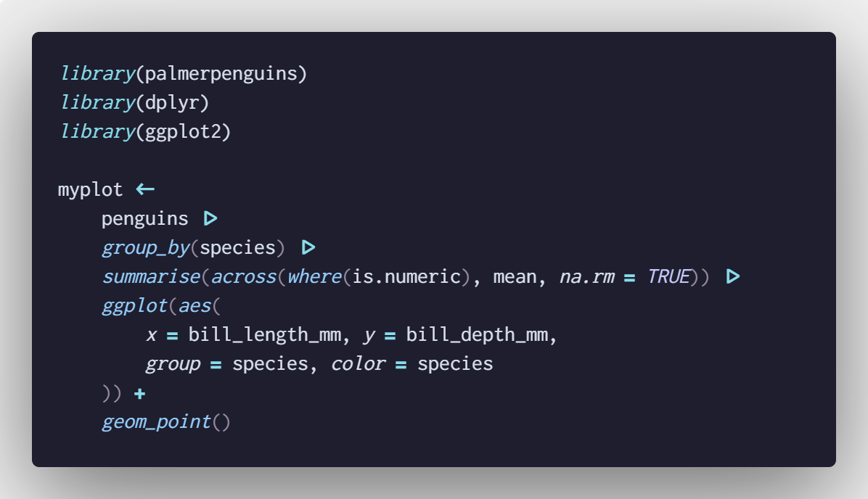This screenshot has width=868, height=499.
Task: Click the plus sign before geom_point
Action: 140,393
